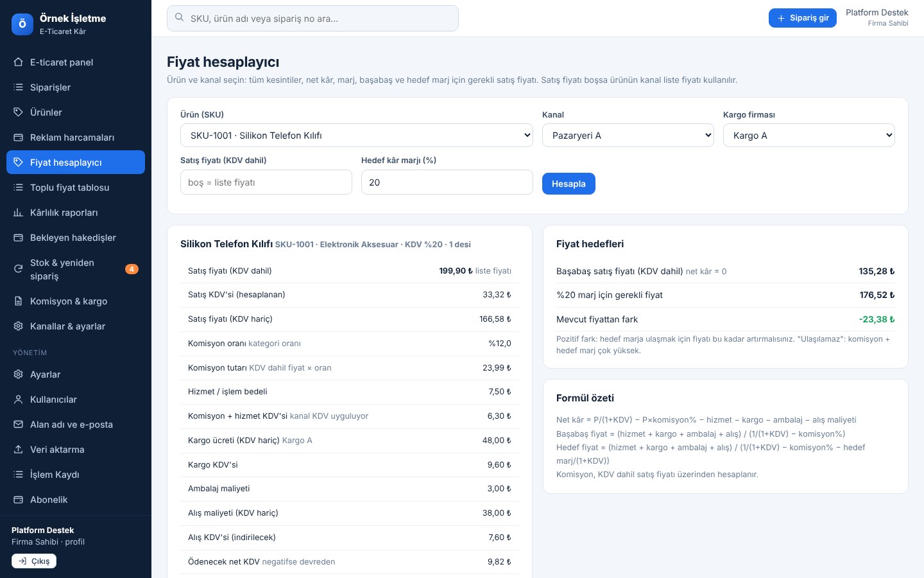Click the Hesapla button
The height and width of the screenshot is (578, 924).
pos(569,184)
